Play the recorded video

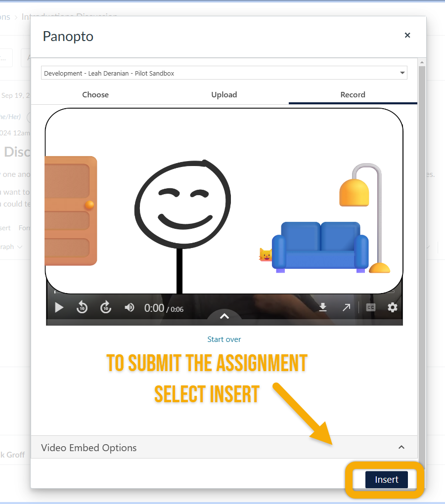point(59,308)
